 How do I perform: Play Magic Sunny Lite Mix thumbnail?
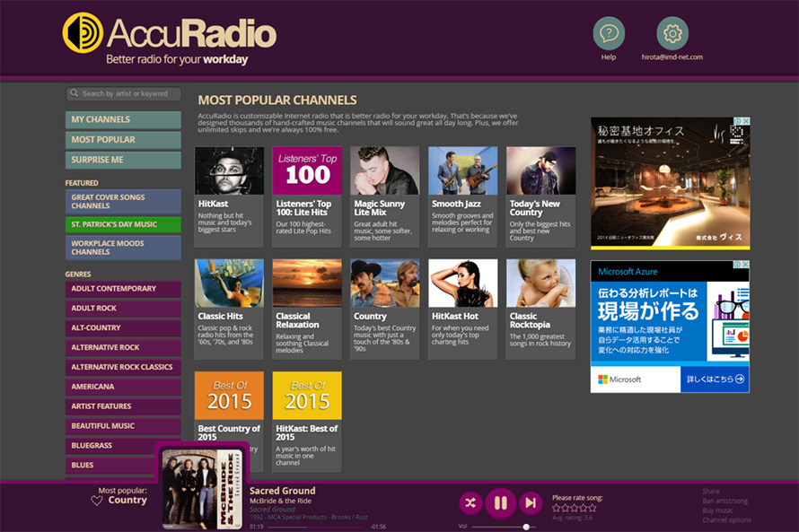[x=385, y=171]
